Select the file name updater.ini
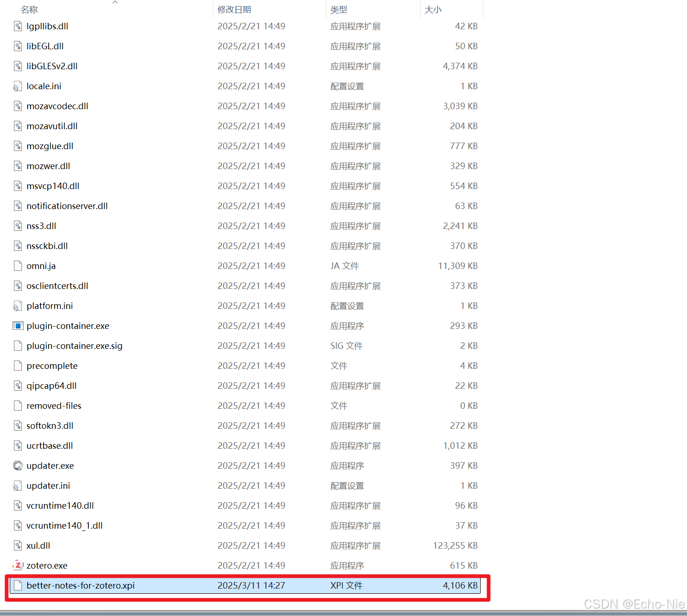This screenshot has height=616, width=687. click(48, 485)
